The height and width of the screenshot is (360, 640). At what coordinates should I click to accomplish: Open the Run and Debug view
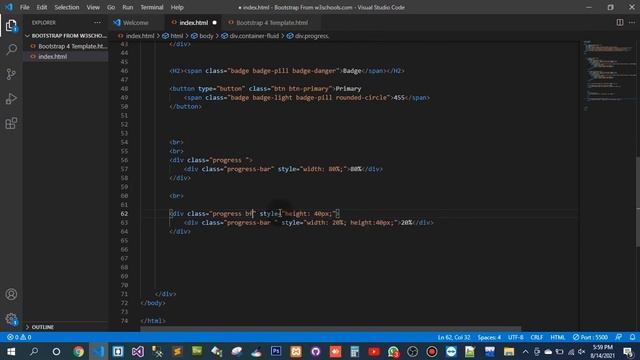click(x=11, y=99)
